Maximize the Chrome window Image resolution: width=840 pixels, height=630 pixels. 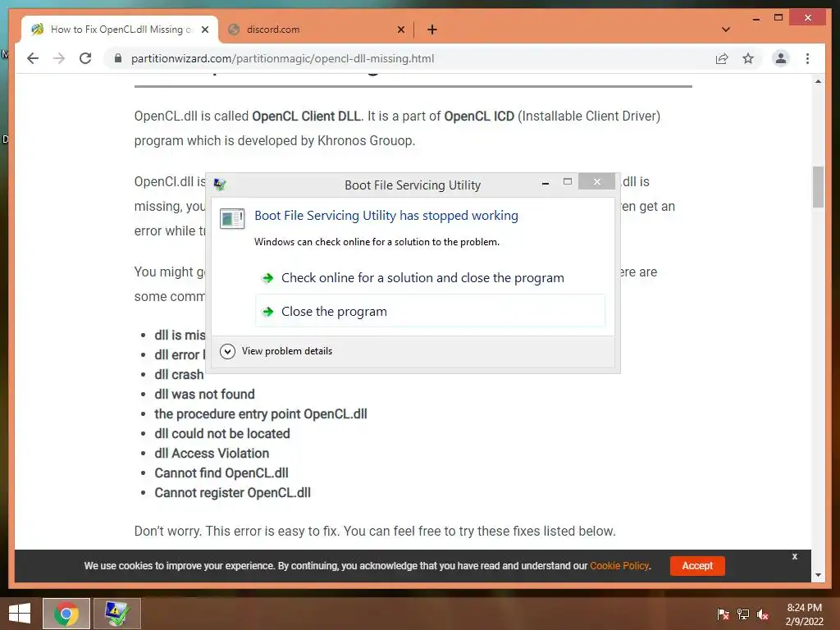click(x=778, y=18)
